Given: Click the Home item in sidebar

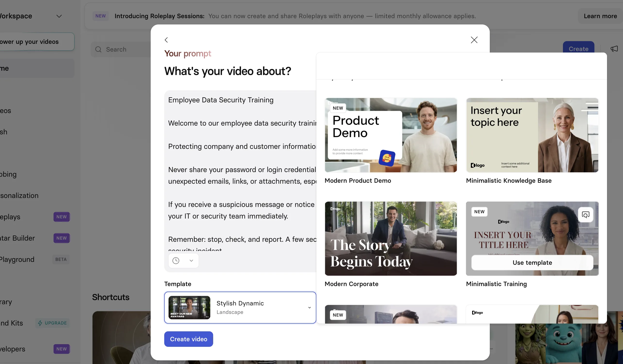Looking at the screenshot, I should pos(37,68).
